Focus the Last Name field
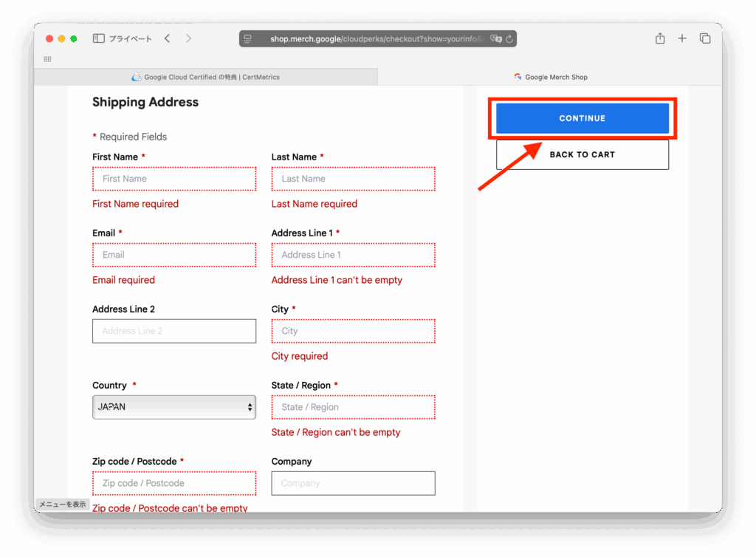This screenshot has width=756, height=557. [353, 179]
